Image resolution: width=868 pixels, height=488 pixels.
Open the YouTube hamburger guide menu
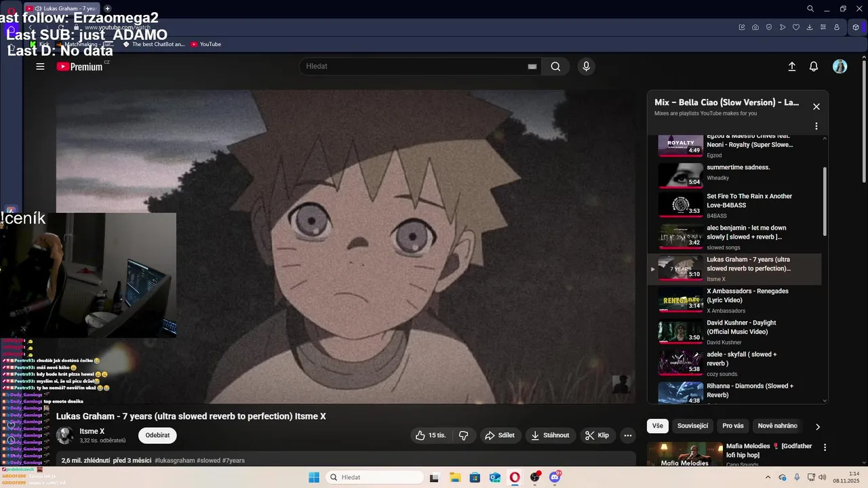click(x=40, y=66)
